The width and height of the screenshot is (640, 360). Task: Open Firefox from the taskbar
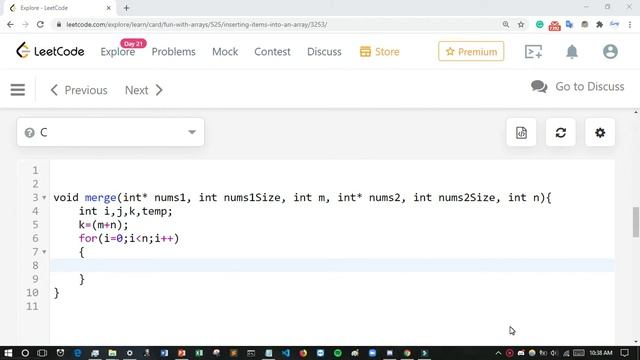(303, 353)
